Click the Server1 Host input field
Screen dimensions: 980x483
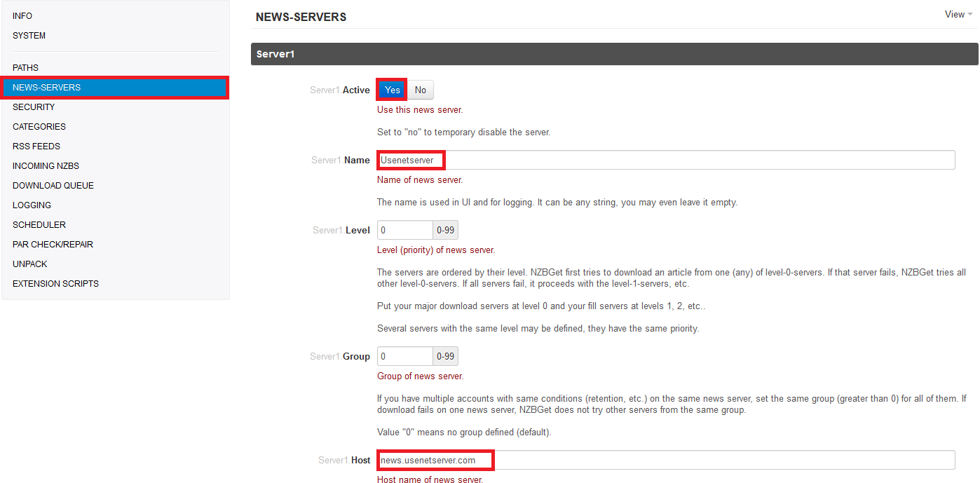click(x=666, y=460)
